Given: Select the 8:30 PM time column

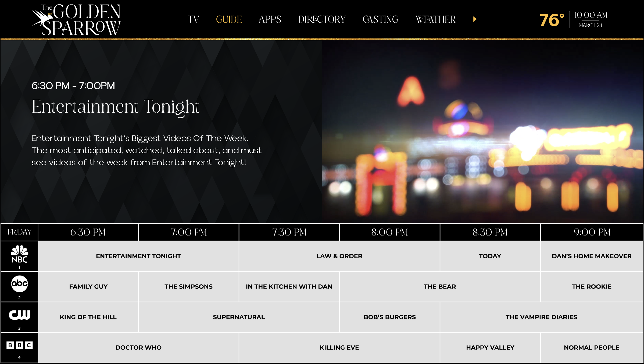Looking at the screenshot, I should [490, 232].
